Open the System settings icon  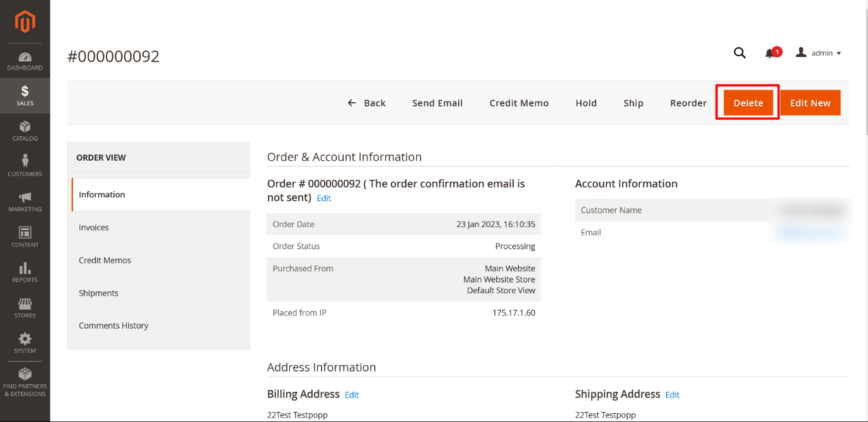click(25, 341)
